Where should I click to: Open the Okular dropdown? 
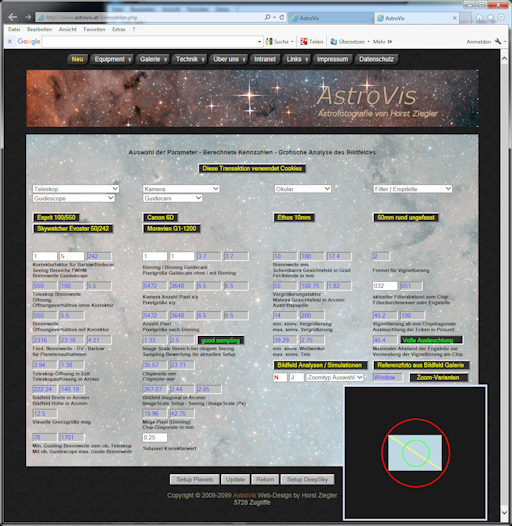(x=303, y=189)
